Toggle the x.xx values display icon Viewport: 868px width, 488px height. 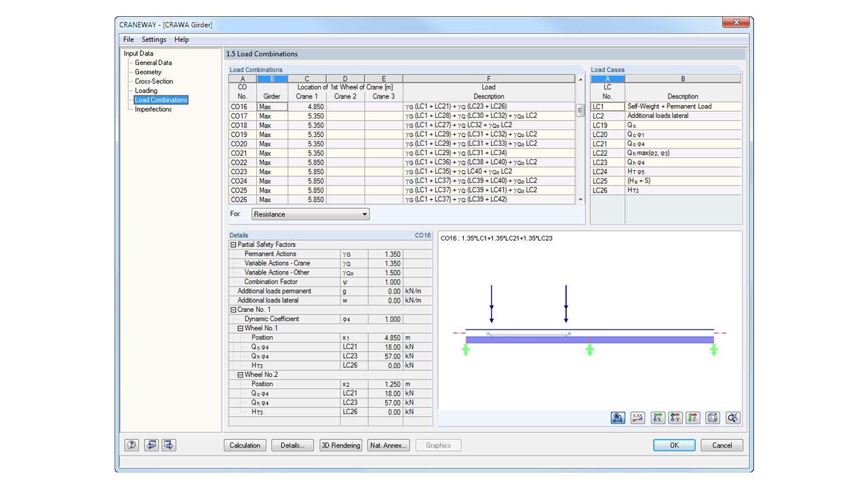(x=637, y=418)
